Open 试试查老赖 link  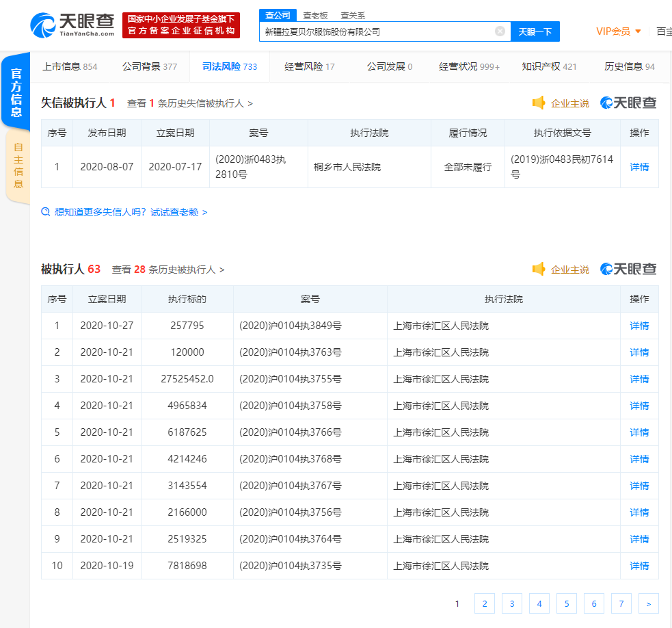click(x=178, y=212)
